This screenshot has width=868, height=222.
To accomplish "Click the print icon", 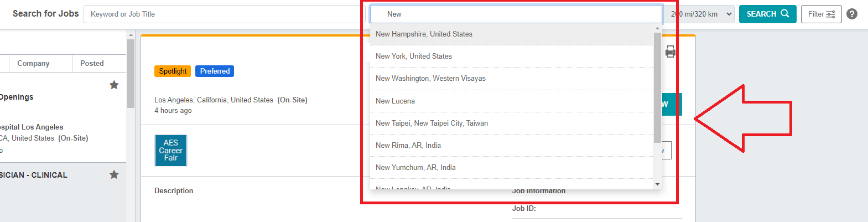I will 671,52.
